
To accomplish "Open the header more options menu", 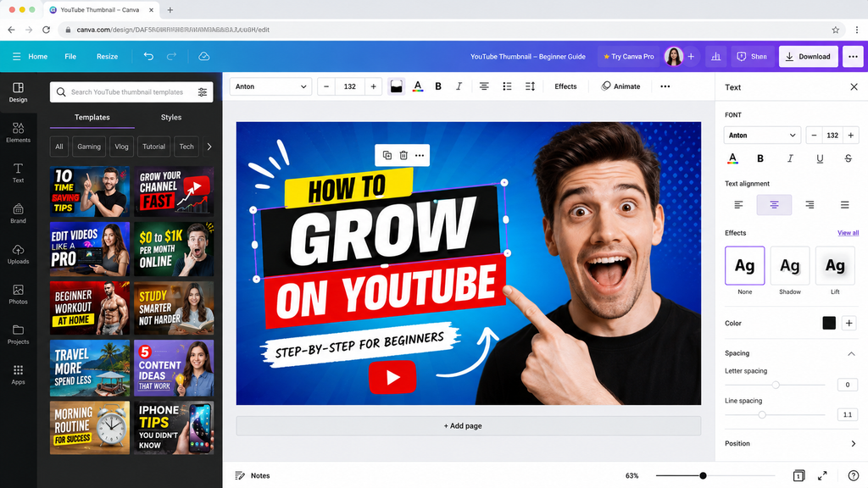I will click(853, 57).
